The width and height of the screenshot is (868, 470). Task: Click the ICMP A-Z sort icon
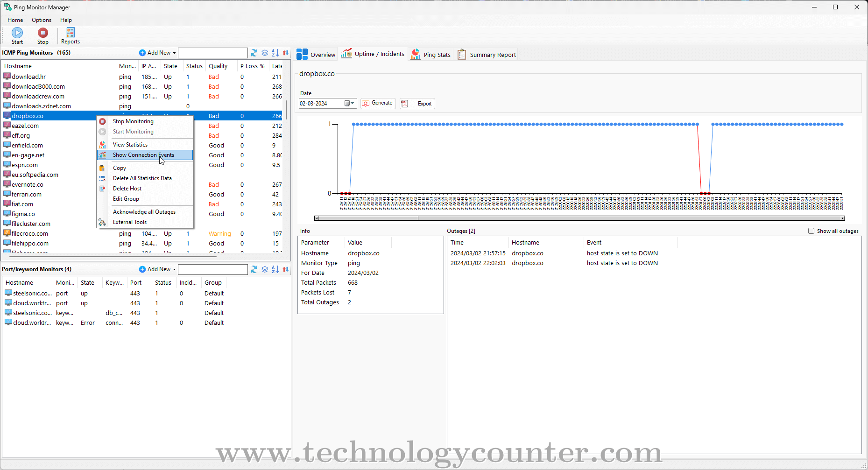pos(275,53)
